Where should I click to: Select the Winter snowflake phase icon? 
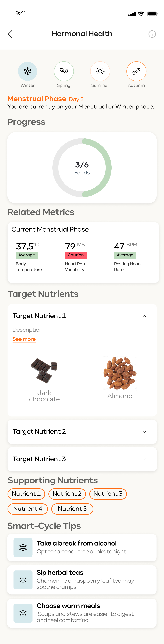28,71
